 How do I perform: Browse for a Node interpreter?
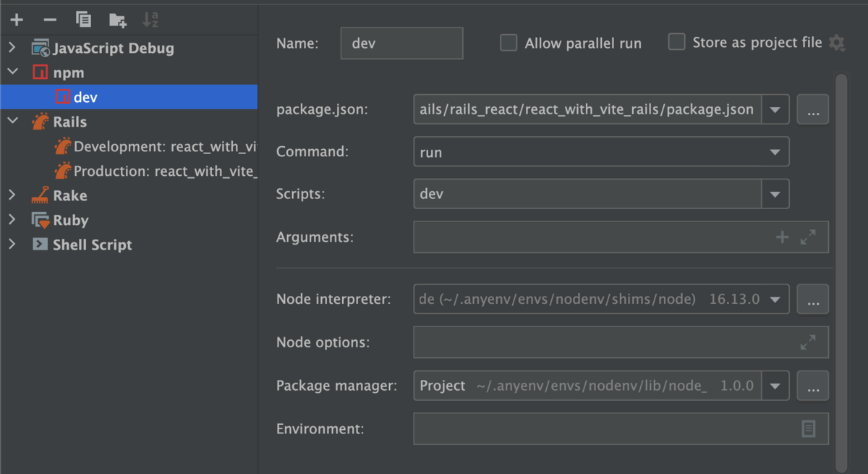click(x=812, y=299)
